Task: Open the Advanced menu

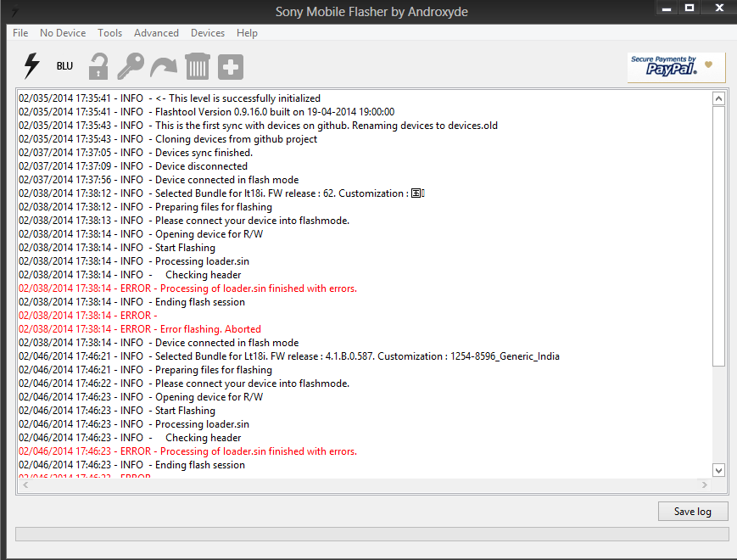Action: click(157, 33)
